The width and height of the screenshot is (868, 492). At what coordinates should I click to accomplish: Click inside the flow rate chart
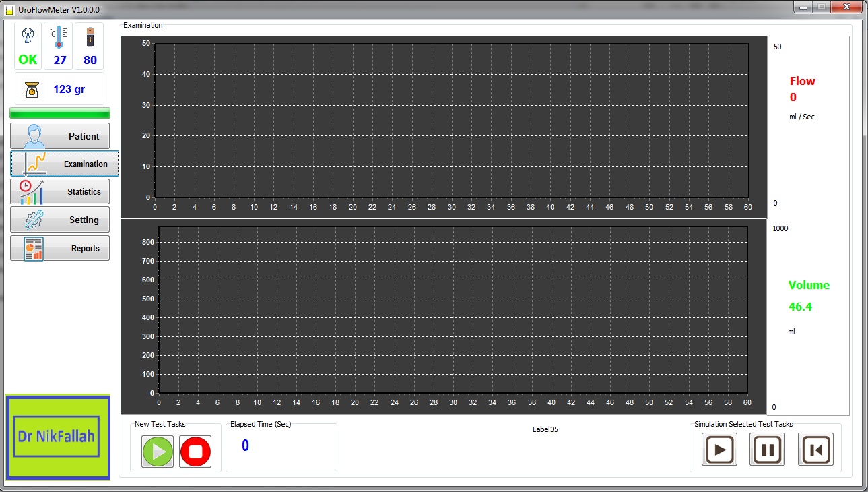[451, 121]
